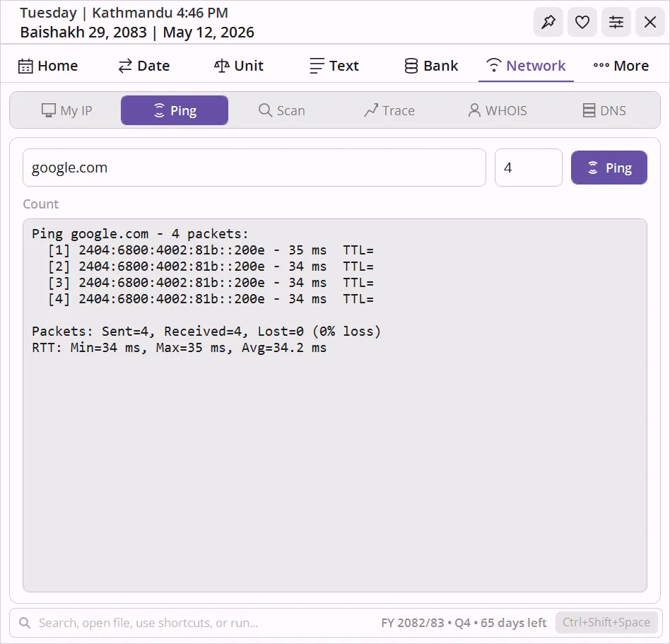Click the search magnifier icon at bottom
This screenshot has width=670, height=644.
[x=25, y=623]
